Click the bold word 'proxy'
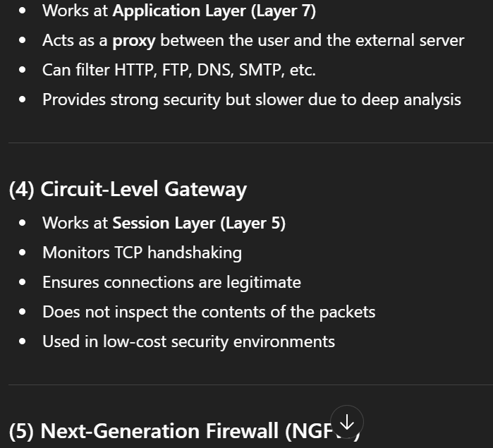Screen dimensions: 493x448 pyautogui.click(x=134, y=41)
